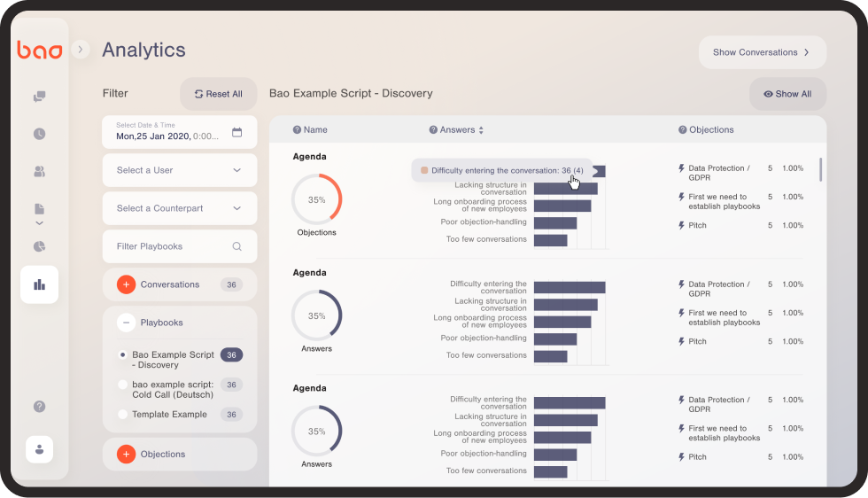Open the documents icon in sidebar

click(39, 209)
